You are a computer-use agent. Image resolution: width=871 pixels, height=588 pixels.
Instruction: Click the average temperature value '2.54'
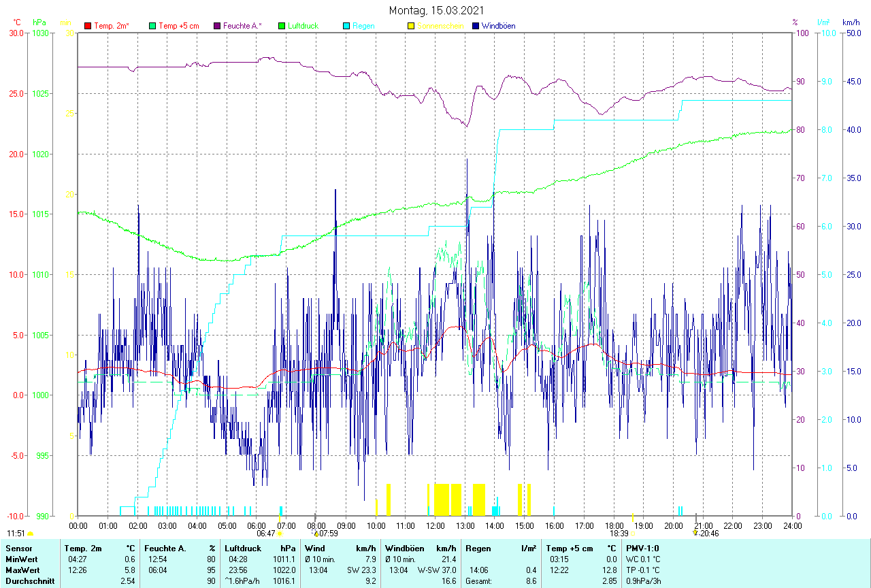tap(128, 581)
